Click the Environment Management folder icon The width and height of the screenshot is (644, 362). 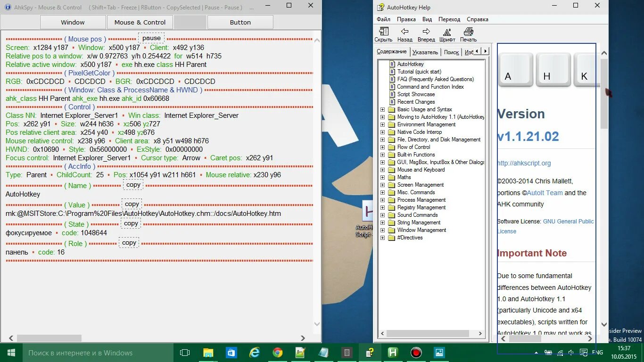pyautogui.click(x=391, y=124)
